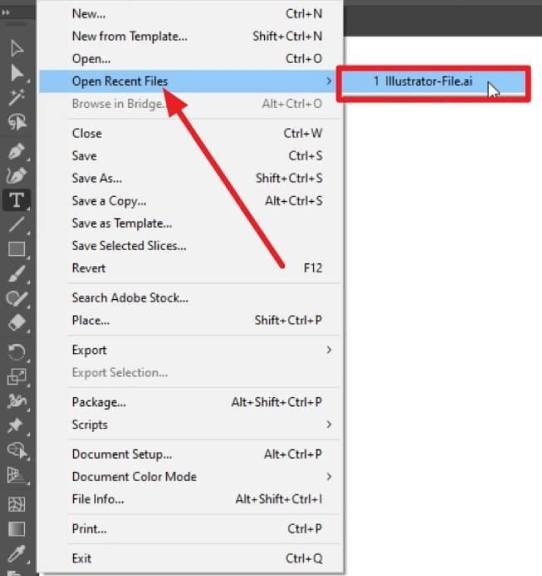Select the Rectangle tool
The height and width of the screenshot is (576, 542).
(x=17, y=249)
